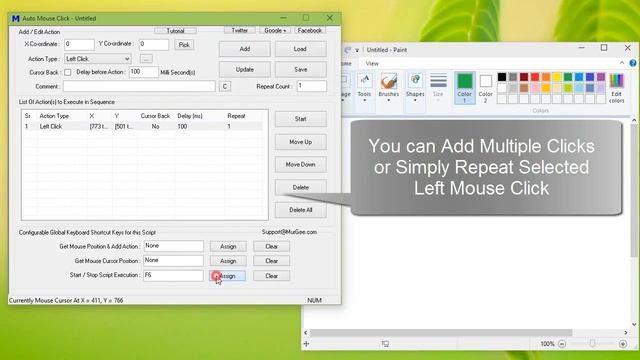This screenshot has height=360, width=640.
Task: Open the Size dropdown in Paint
Action: (438, 87)
